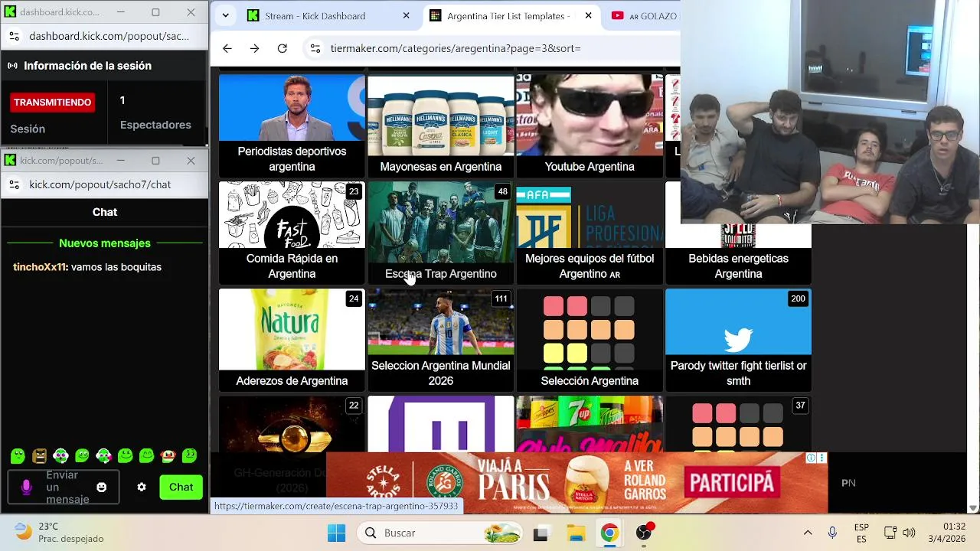The height and width of the screenshot is (551, 980).
Task: Click the ESP ES language indicator
Action: coord(861,533)
